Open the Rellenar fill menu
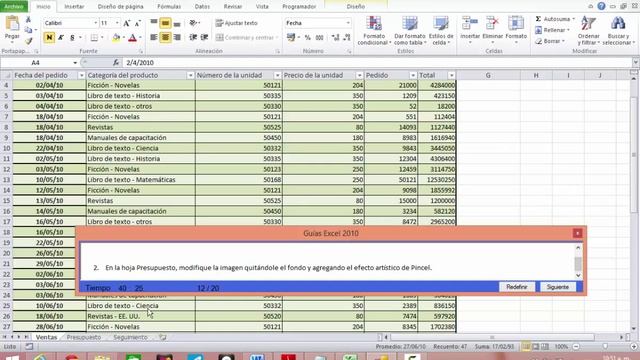The height and width of the screenshot is (360, 640). coord(552,30)
